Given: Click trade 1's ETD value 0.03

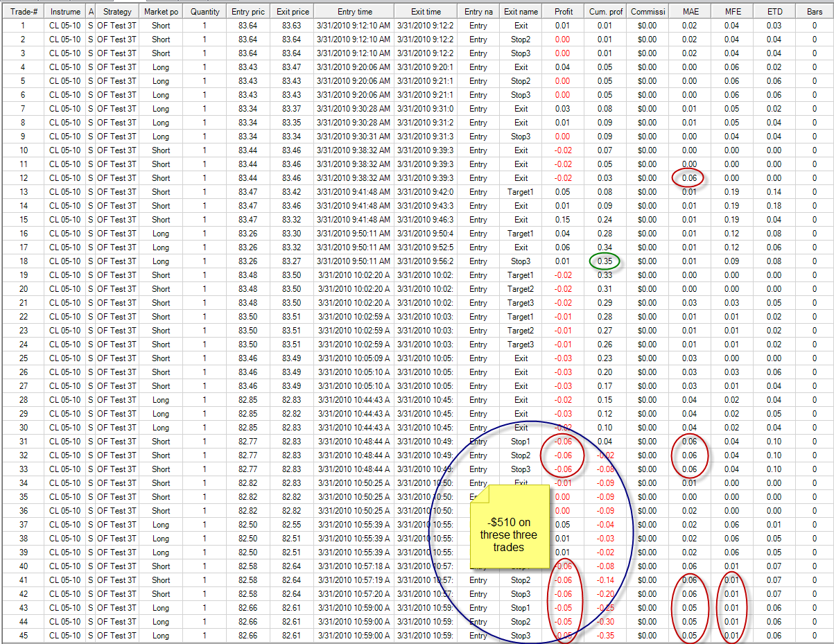Looking at the screenshot, I should point(774,26).
